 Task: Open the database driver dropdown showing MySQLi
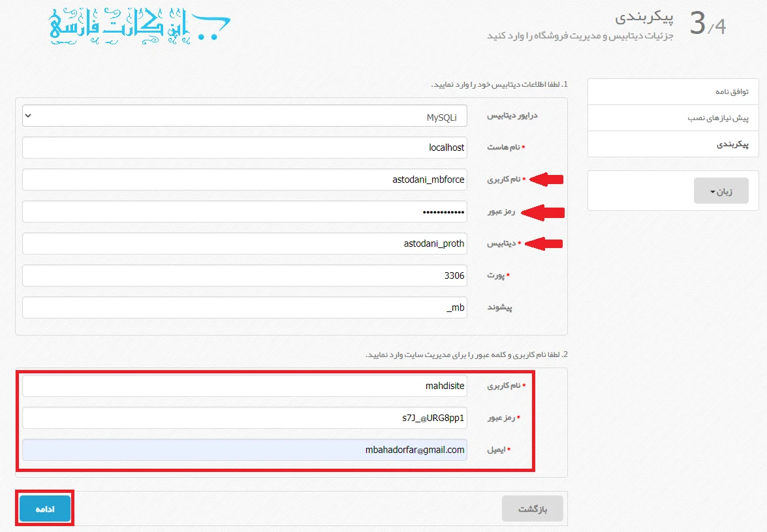click(245, 116)
